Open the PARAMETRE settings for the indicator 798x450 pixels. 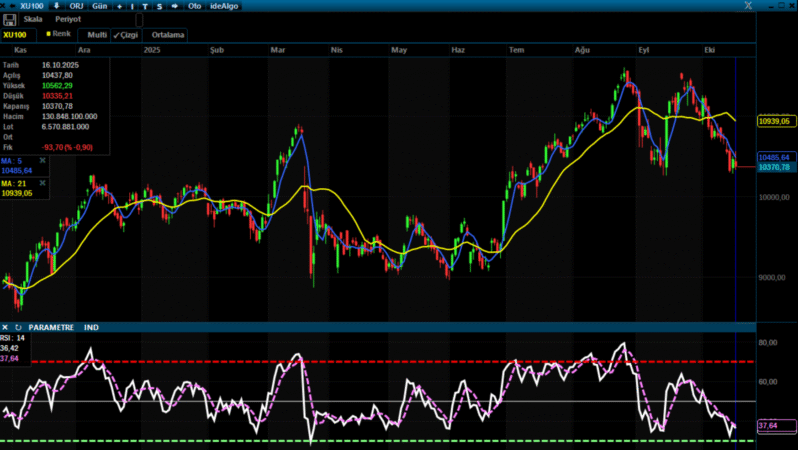51,327
